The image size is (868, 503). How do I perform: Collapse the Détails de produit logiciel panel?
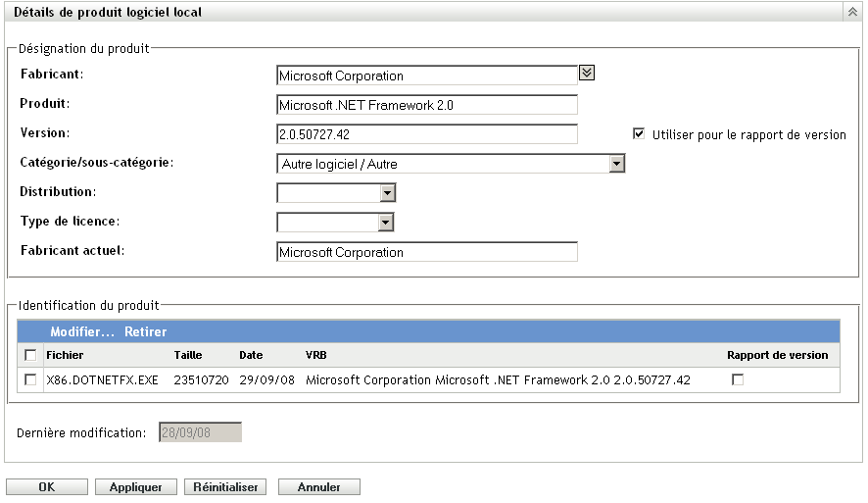coord(852,13)
